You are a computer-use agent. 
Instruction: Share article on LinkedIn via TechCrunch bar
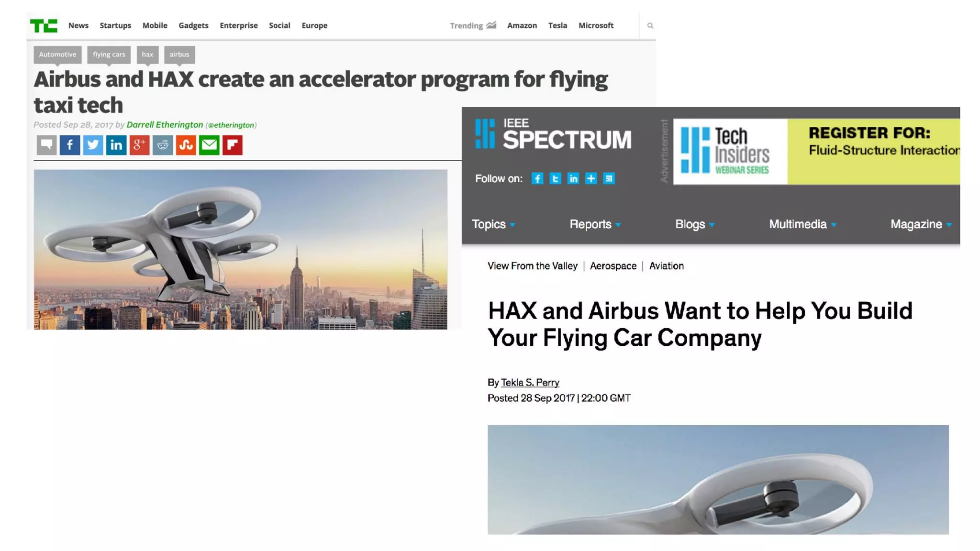pos(116,145)
